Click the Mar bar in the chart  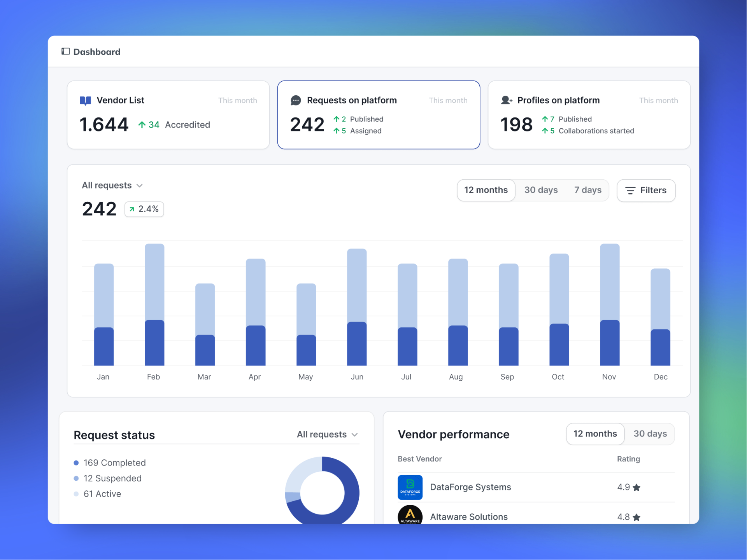[205, 324]
